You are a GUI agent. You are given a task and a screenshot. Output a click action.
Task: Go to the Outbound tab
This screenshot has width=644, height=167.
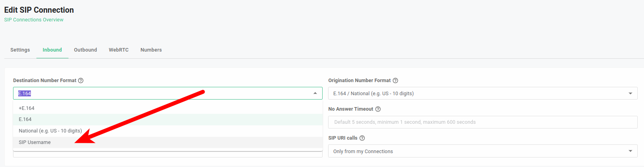(x=85, y=50)
